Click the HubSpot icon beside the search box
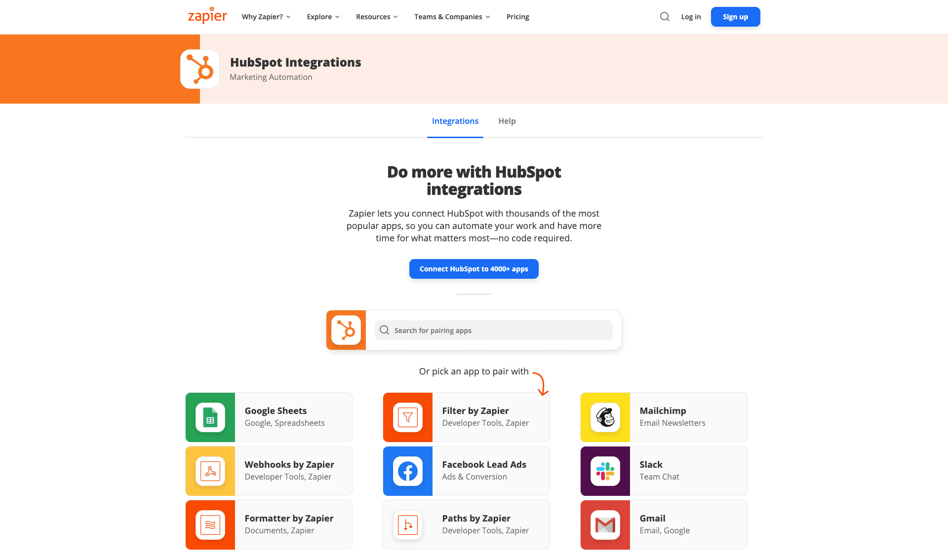This screenshot has height=560, width=948. (x=346, y=330)
